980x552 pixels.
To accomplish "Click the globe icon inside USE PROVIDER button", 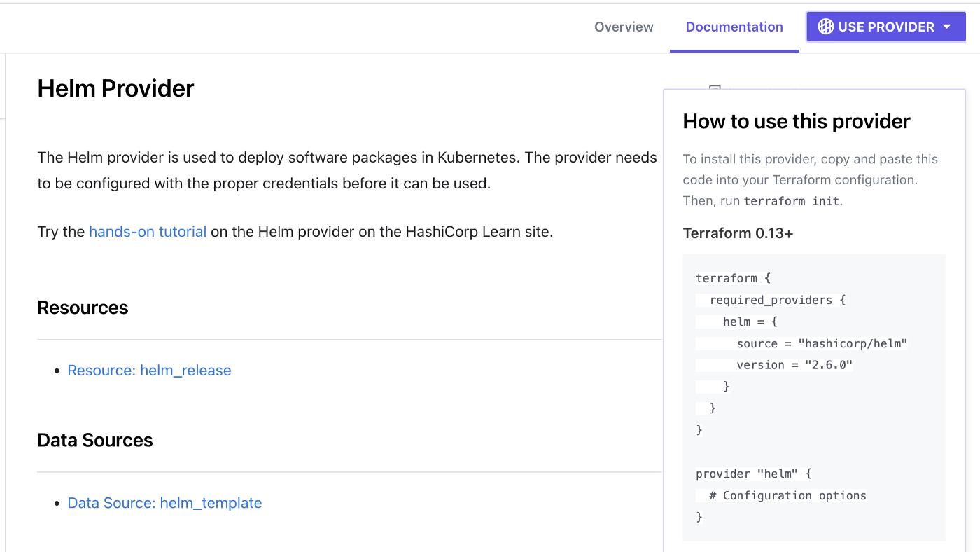I will 826,27.
